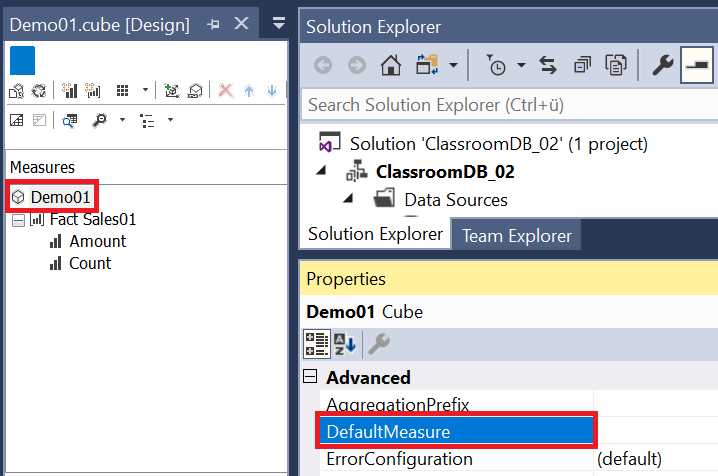
Task: Click the Process cube icon
Action: point(17,91)
